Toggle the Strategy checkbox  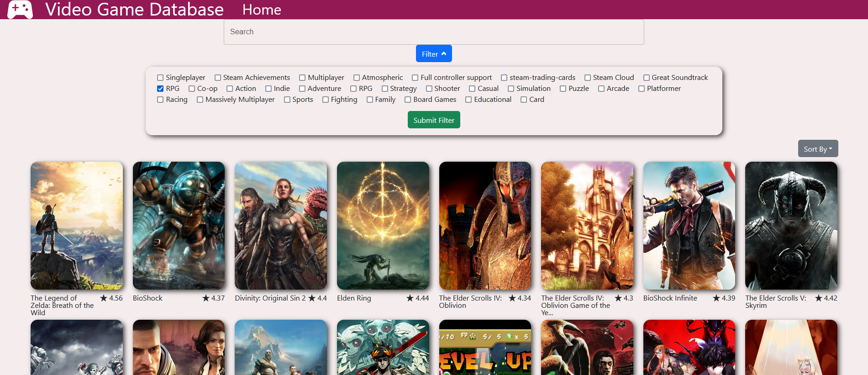point(385,89)
